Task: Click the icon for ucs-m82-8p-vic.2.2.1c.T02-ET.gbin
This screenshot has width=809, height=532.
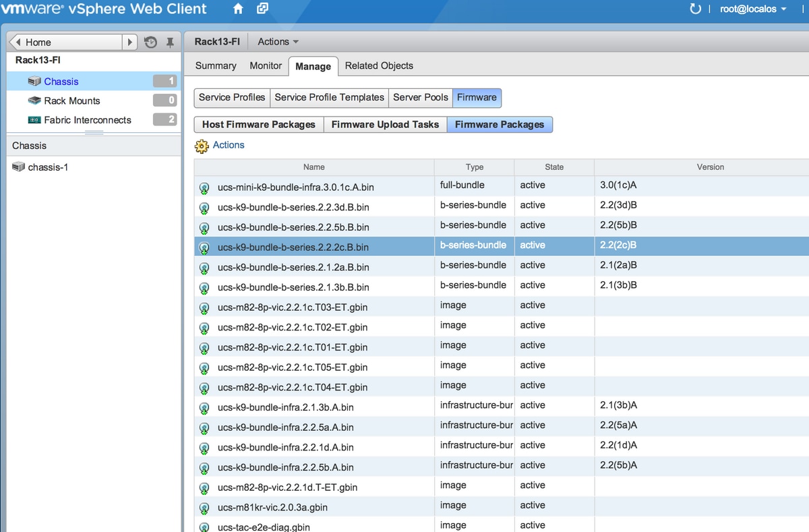Action: 204,328
